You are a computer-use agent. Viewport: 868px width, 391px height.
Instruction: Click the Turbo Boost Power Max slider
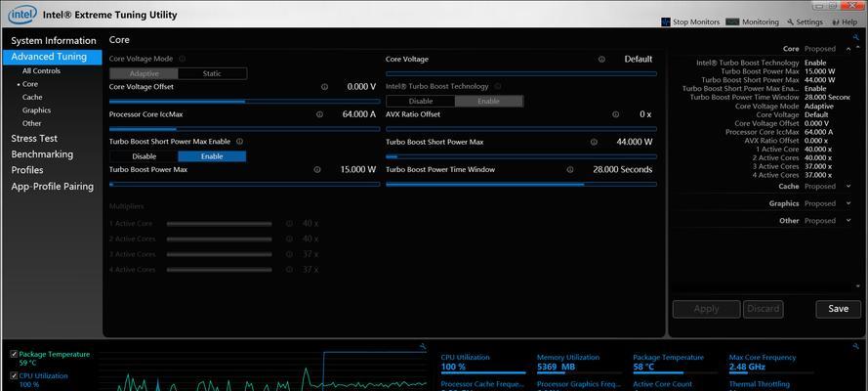[245, 185]
